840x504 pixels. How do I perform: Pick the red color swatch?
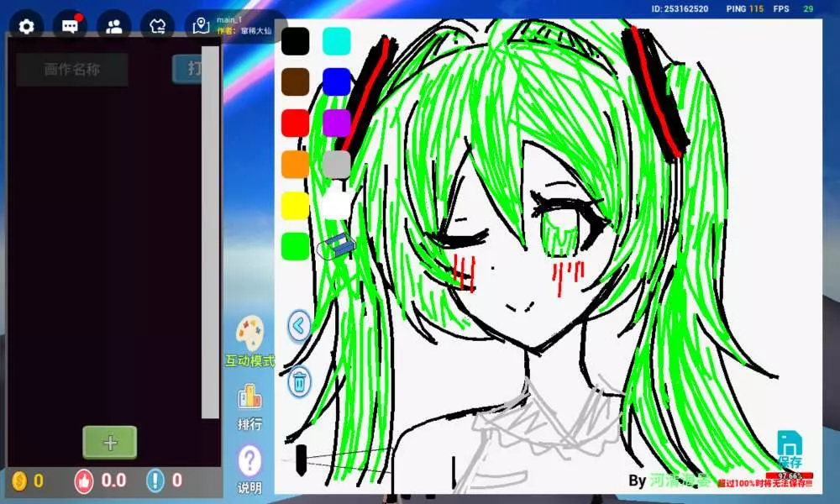point(295,123)
